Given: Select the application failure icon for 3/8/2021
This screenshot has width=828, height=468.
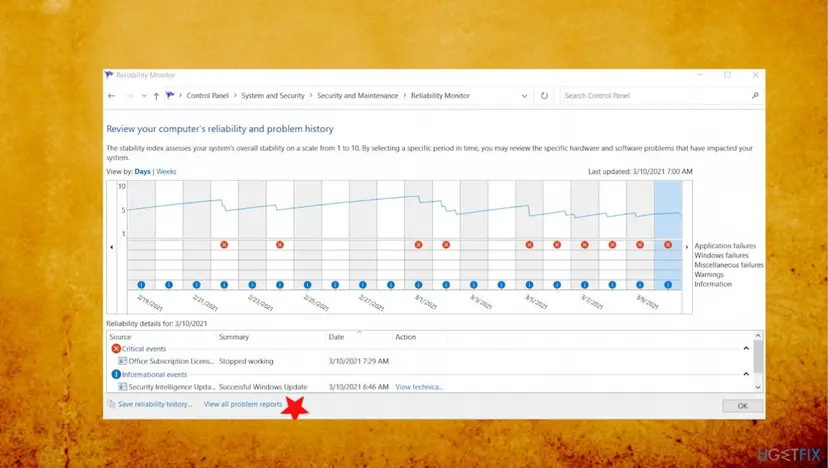Looking at the screenshot, I should click(612, 245).
